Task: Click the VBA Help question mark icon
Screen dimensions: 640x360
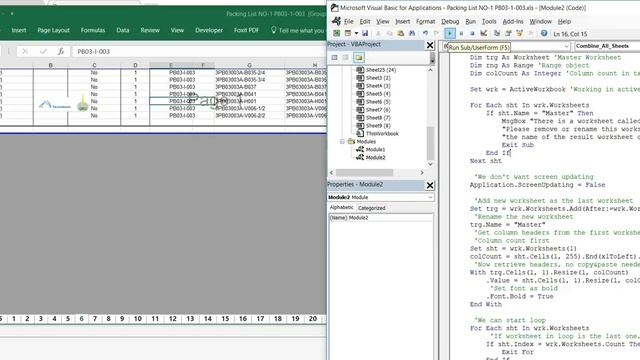Action: click(544, 33)
